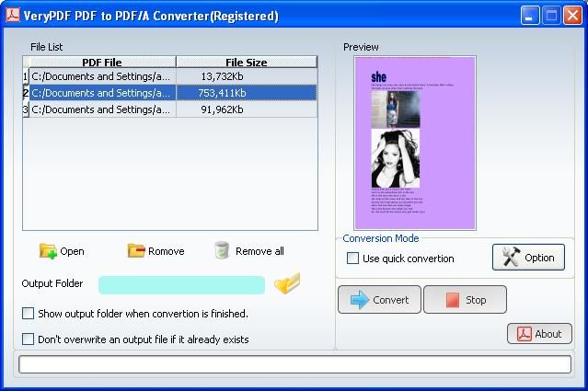The height and width of the screenshot is (391, 588).
Task: Sort by the PDF File column header
Action: click(102, 62)
